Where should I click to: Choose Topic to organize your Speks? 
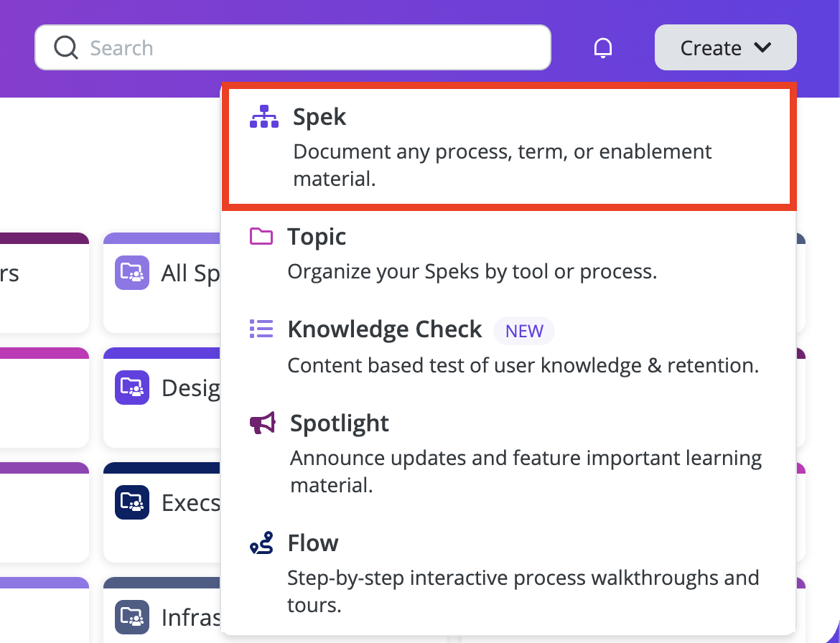coord(316,236)
